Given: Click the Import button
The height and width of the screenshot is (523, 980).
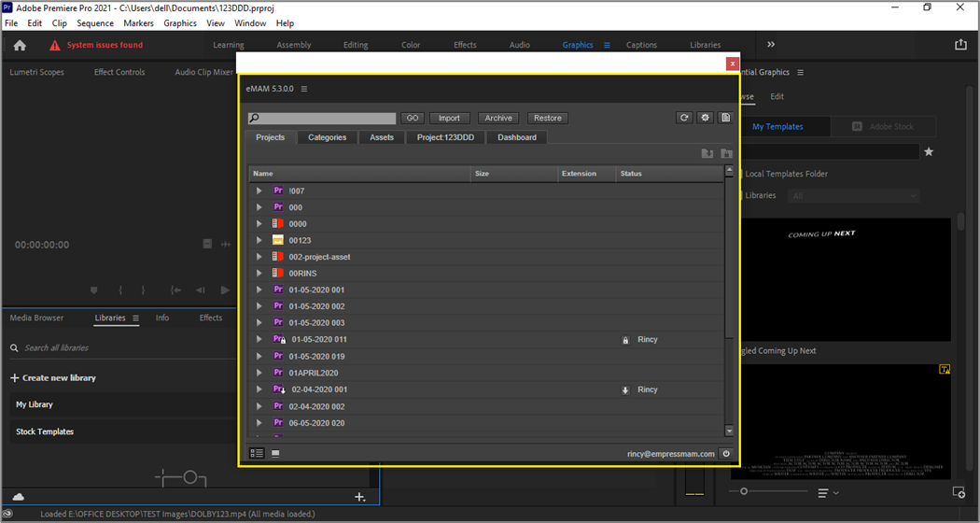Looking at the screenshot, I should coord(449,118).
